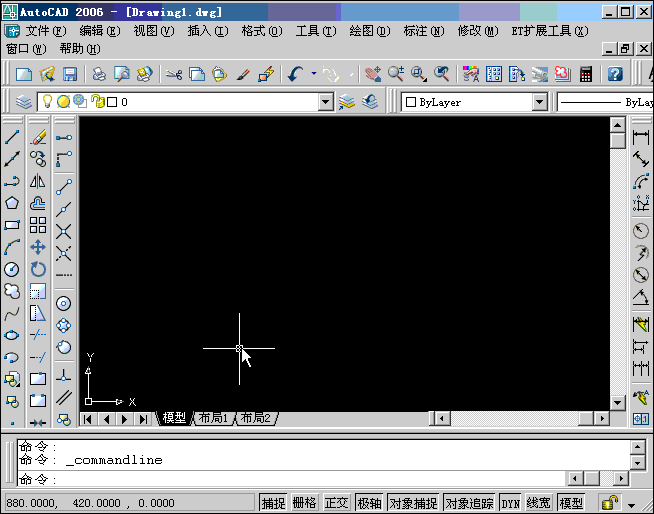Viewport: 654px width, 514px height.
Task: Switch to the 模型 tab
Action: click(174, 418)
